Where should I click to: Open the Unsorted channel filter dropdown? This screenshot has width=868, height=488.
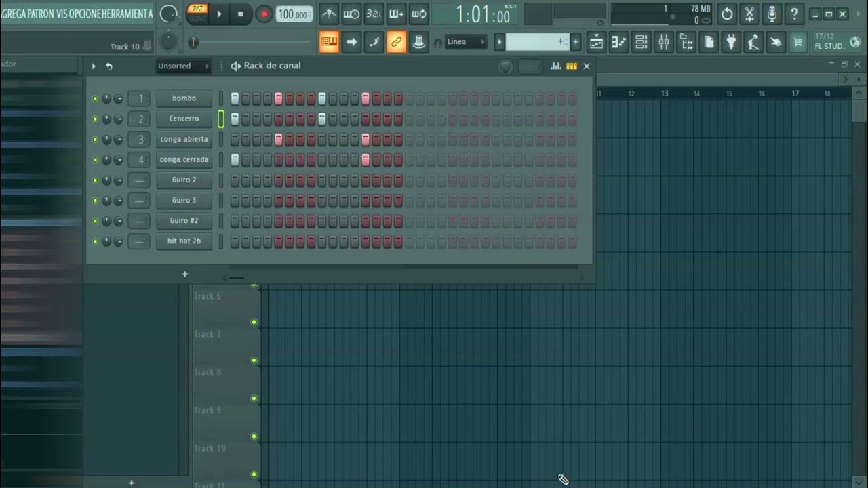[183, 66]
